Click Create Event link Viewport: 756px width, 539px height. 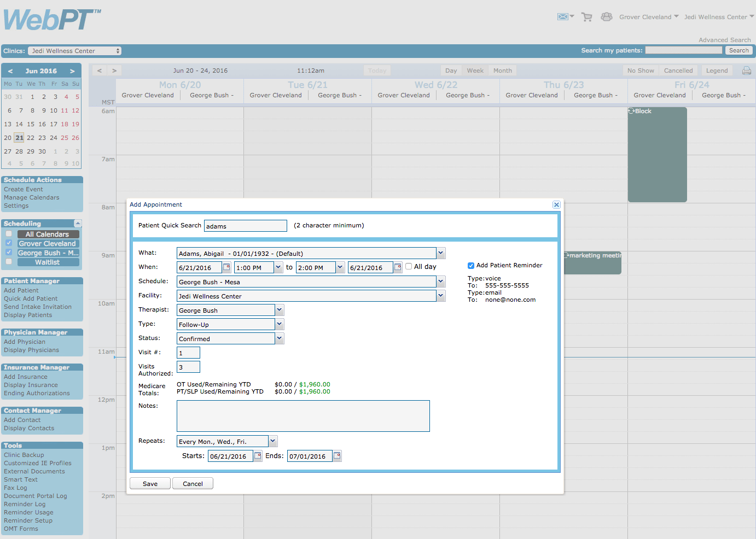[x=23, y=189]
